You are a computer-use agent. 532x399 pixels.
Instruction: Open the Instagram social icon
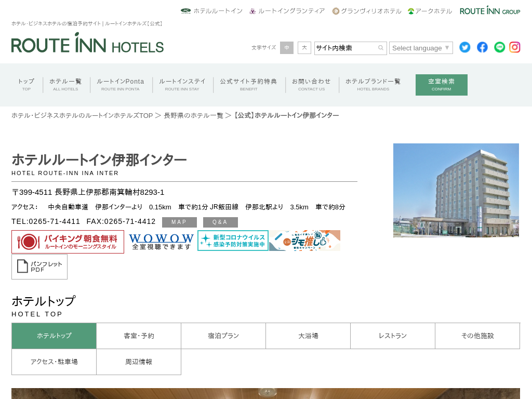pos(515,47)
